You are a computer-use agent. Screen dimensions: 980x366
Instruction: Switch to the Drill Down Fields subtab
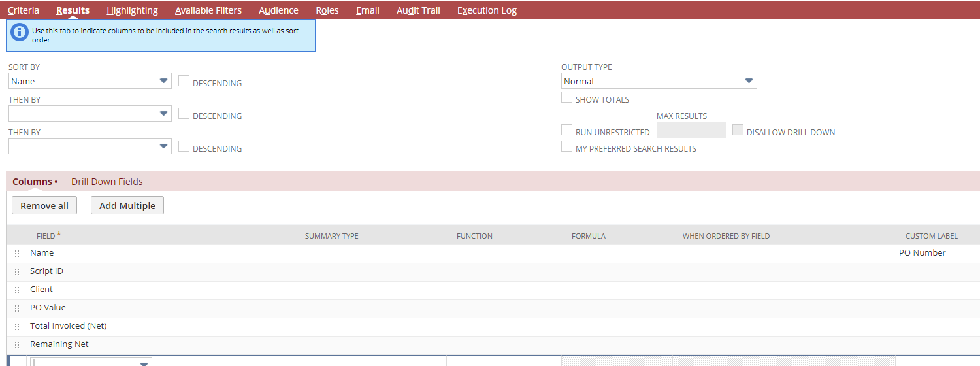[107, 182]
